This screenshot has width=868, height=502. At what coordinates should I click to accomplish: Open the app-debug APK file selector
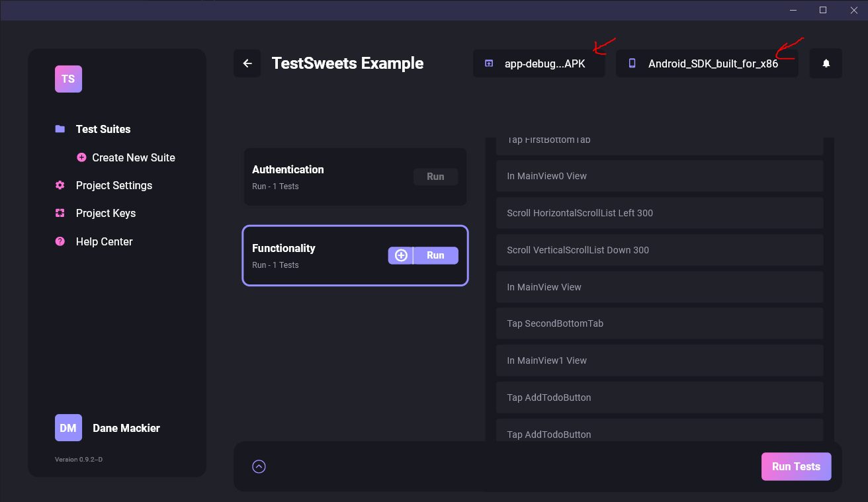click(x=539, y=64)
